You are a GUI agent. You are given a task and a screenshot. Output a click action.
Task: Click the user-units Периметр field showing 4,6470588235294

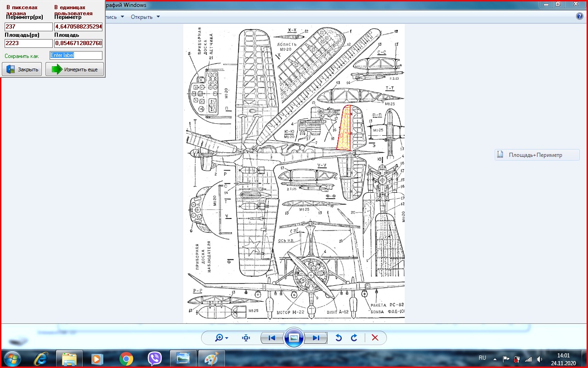[78, 27]
